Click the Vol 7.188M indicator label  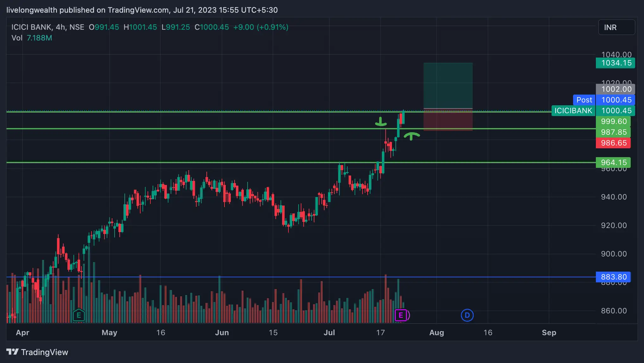[32, 38]
